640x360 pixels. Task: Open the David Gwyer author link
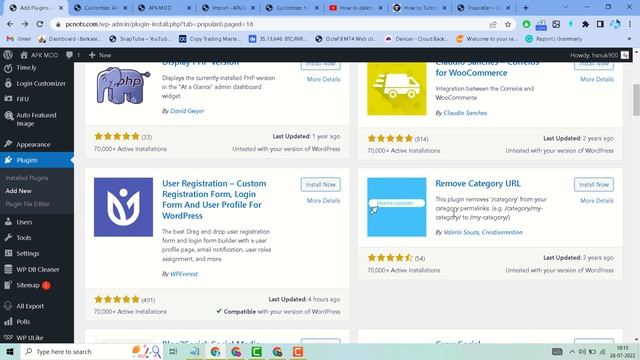pyautogui.click(x=187, y=111)
